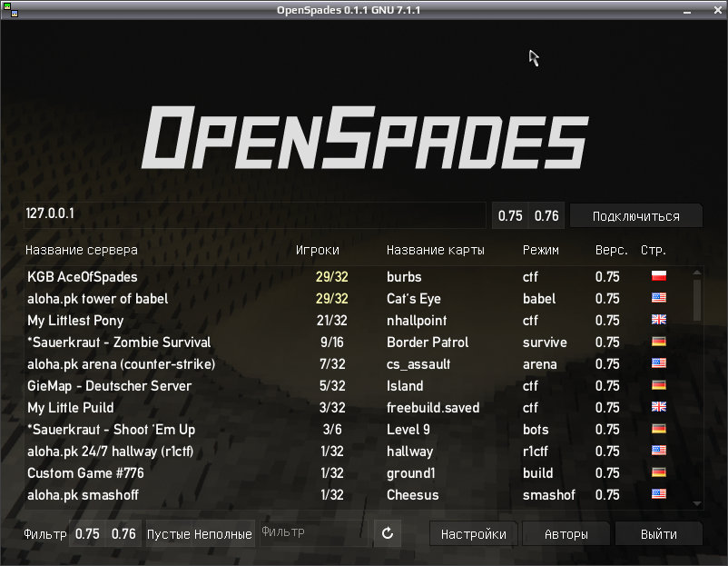Open the Авторы credits
The image size is (728, 566).
[566, 534]
